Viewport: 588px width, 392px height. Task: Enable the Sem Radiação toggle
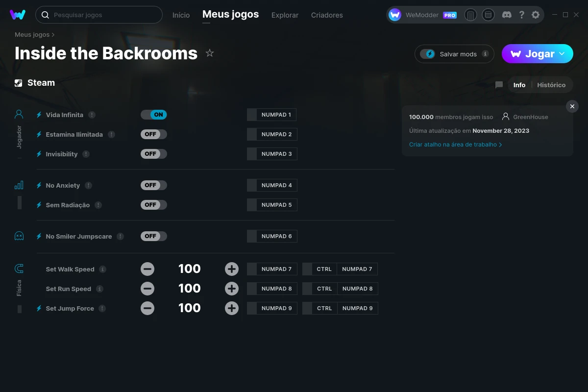click(154, 205)
